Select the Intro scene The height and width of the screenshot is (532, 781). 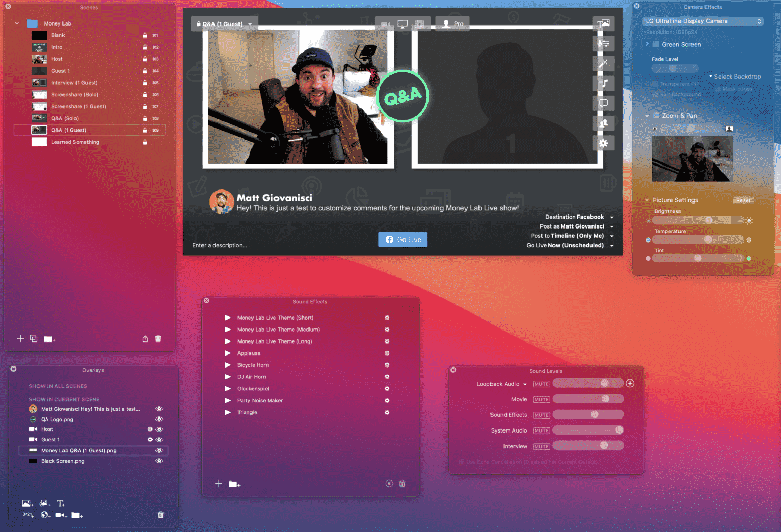(90, 47)
